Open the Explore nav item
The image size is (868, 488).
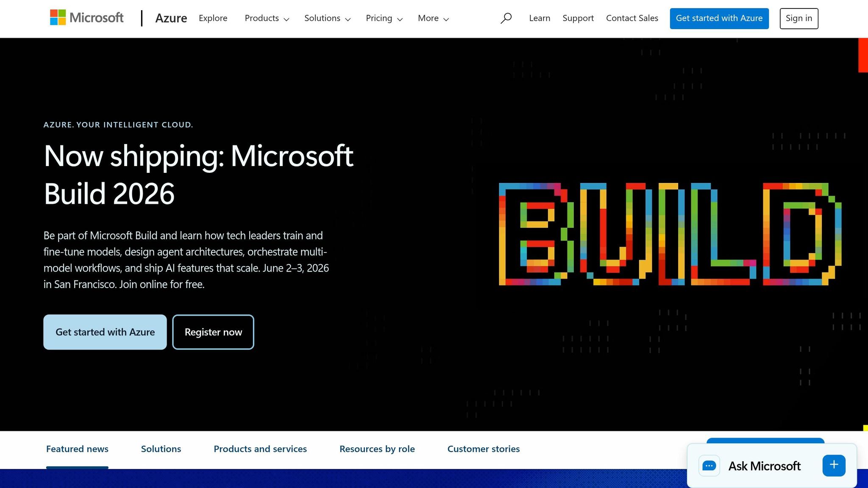213,18
